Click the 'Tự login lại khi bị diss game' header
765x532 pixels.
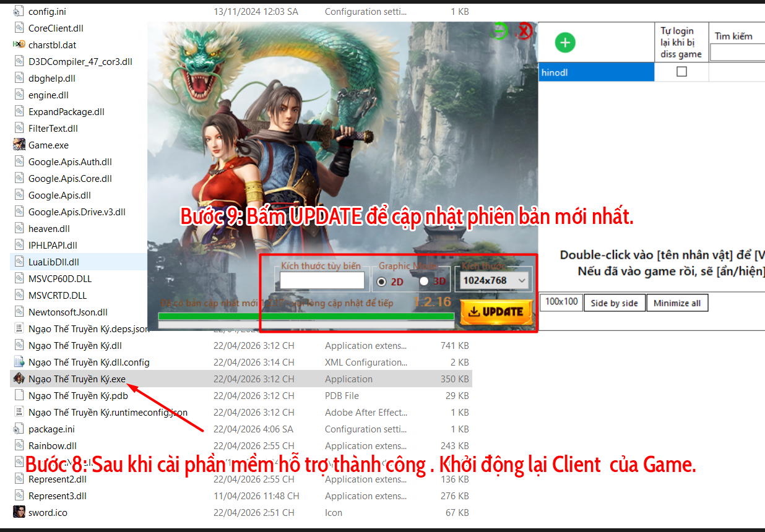681,43
